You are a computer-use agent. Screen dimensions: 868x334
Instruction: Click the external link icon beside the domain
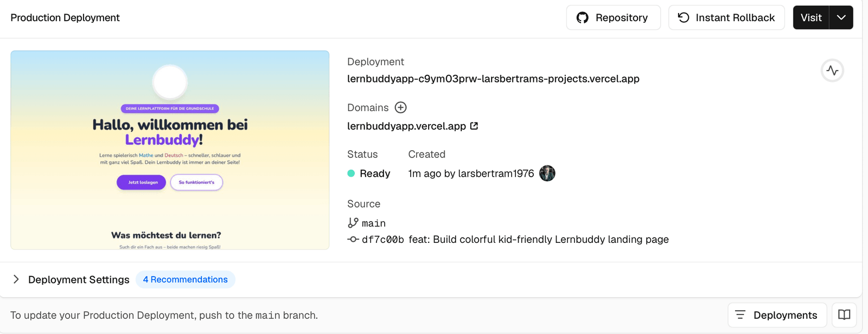tap(474, 126)
